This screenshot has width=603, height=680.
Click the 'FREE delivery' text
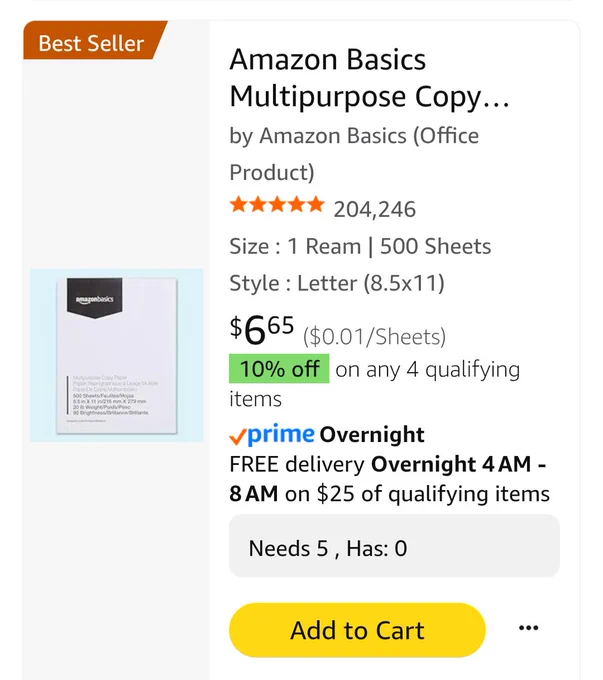click(x=297, y=464)
